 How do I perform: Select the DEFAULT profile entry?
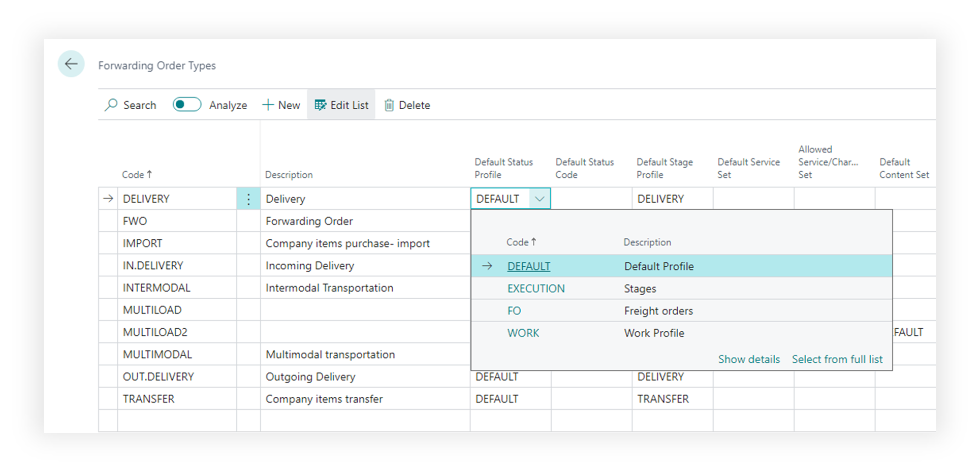pos(528,266)
